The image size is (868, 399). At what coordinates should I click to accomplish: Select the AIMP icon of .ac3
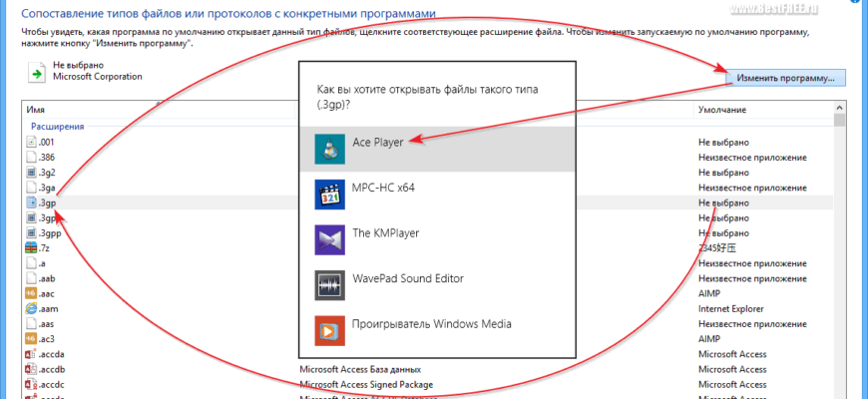[x=31, y=339]
